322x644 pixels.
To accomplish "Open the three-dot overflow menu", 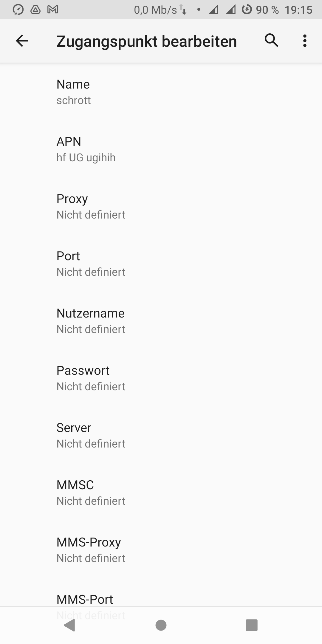I will point(304,41).
